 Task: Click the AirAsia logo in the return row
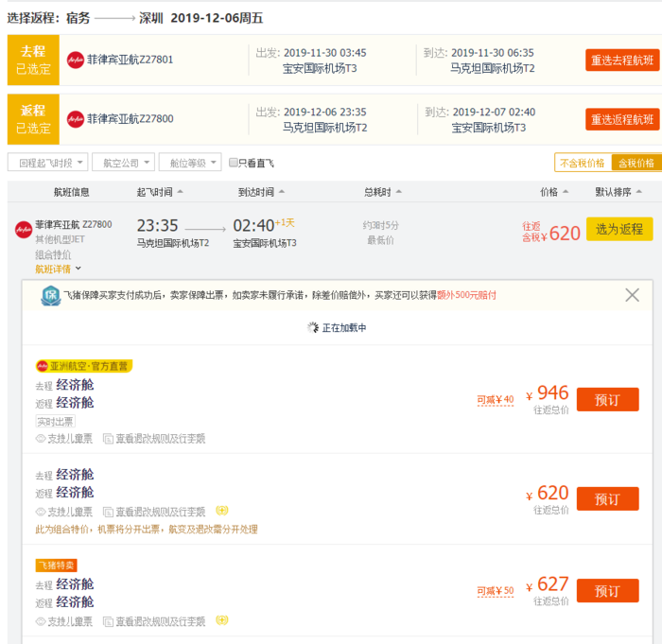pyautogui.click(x=76, y=119)
